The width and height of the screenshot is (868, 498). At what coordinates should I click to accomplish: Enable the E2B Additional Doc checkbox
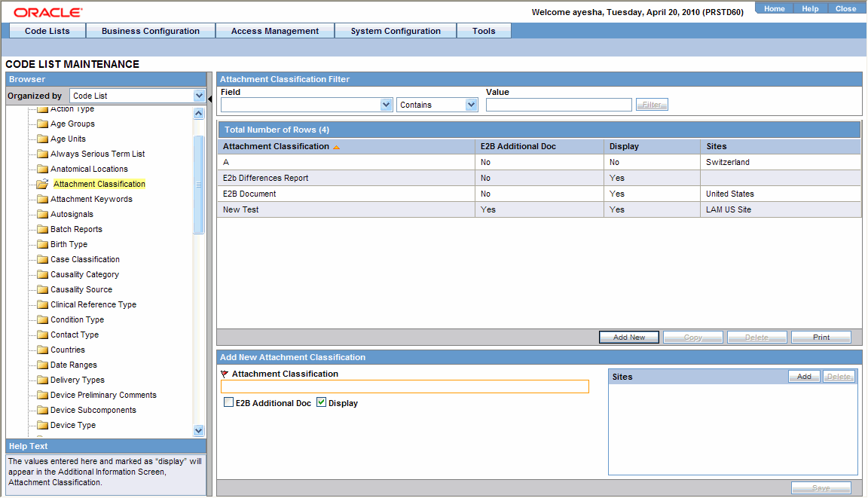(x=228, y=402)
